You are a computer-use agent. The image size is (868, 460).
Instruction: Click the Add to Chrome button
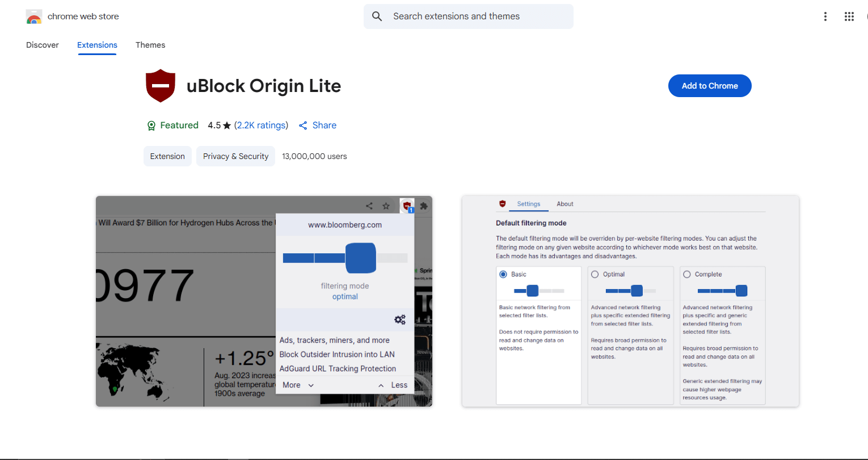[x=710, y=85]
